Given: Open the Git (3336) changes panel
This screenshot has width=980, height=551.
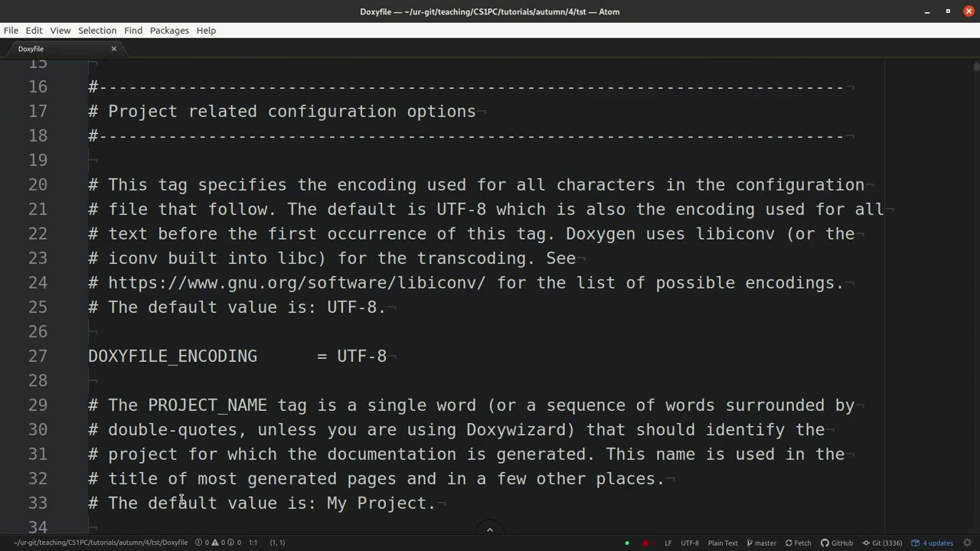Looking at the screenshot, I should point(882,543).
